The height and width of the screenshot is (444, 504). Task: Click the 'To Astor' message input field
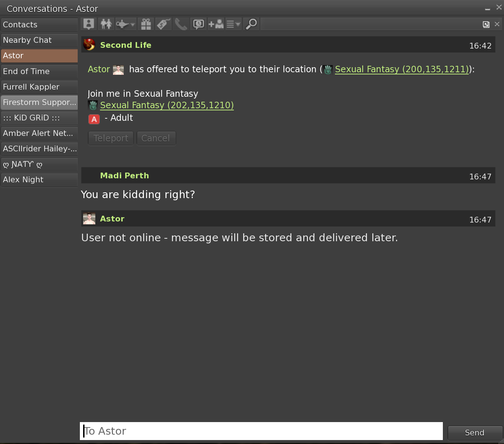tap(261, 431)
